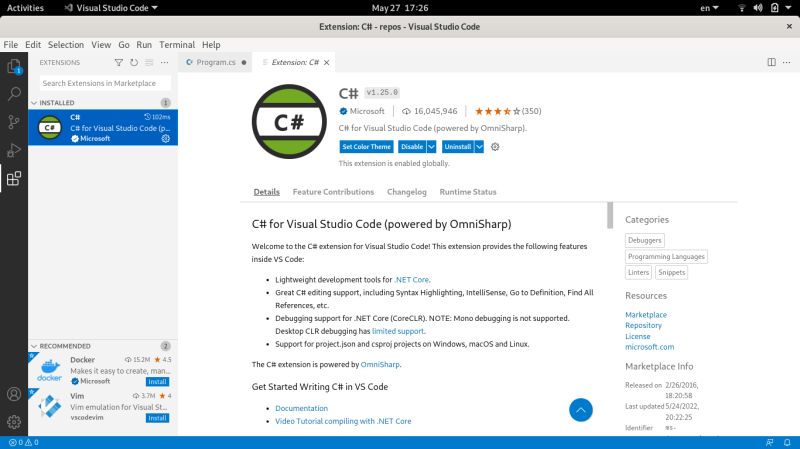Open the Explorer view in activity bar
This screenshot has width=800, height=449.
tap(14, 66)
